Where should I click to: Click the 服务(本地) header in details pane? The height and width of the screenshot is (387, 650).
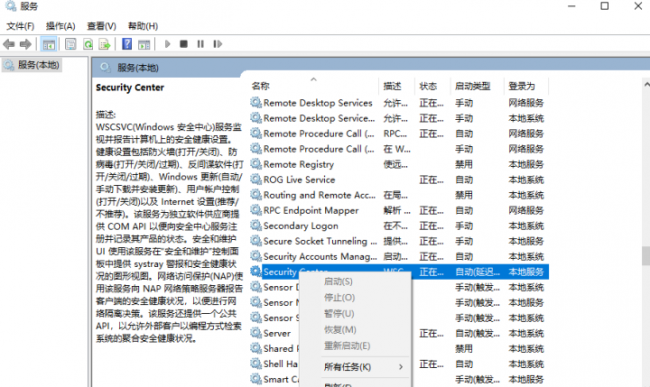click(138, 68)
